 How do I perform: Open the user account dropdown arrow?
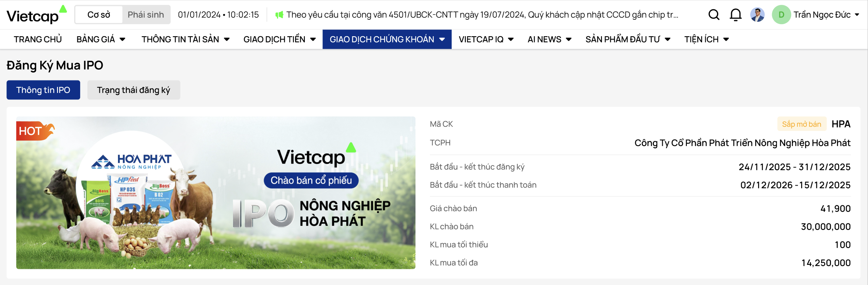(x=857, y=15)
